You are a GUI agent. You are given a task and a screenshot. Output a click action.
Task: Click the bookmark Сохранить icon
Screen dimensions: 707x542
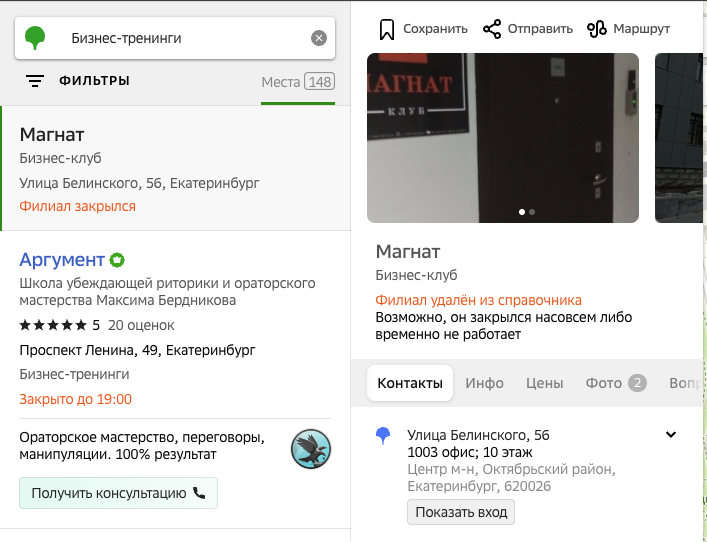coord(386,30)
